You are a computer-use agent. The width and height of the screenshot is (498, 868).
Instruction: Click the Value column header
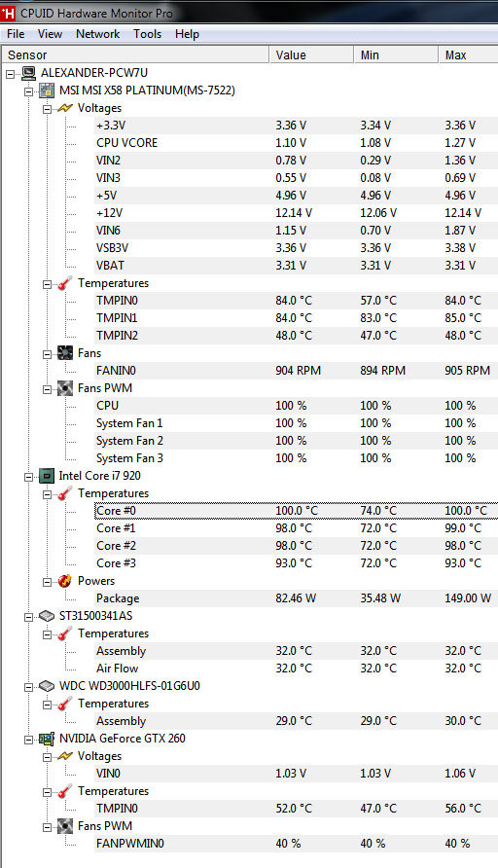pos(311,54)
